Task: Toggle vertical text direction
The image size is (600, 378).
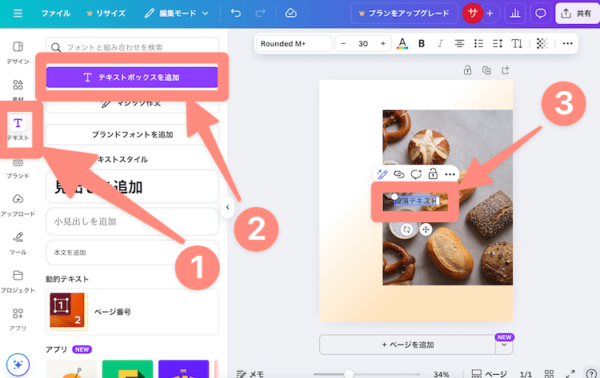Action: point(517,44)
